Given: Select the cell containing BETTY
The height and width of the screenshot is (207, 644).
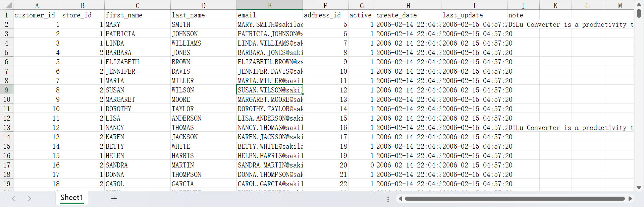Looking at the screenshot, I should click(x=138, y=146).
